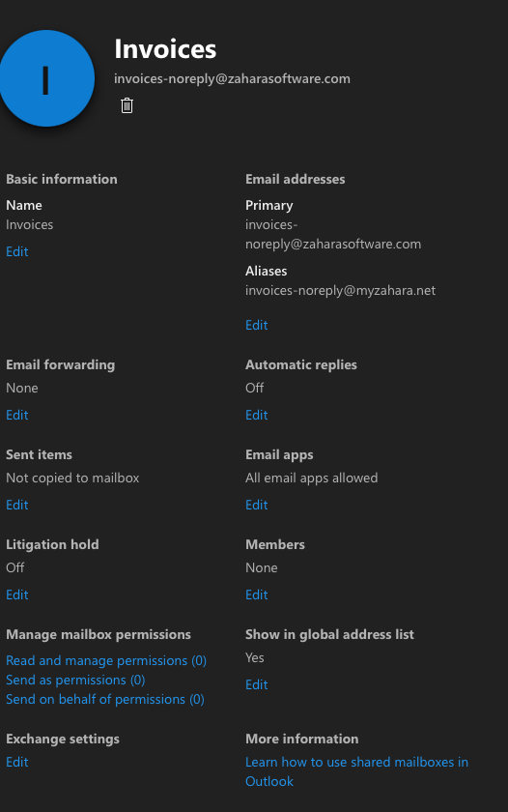Edit Show in global address list
508x812 pixels.
pos(257,685)
